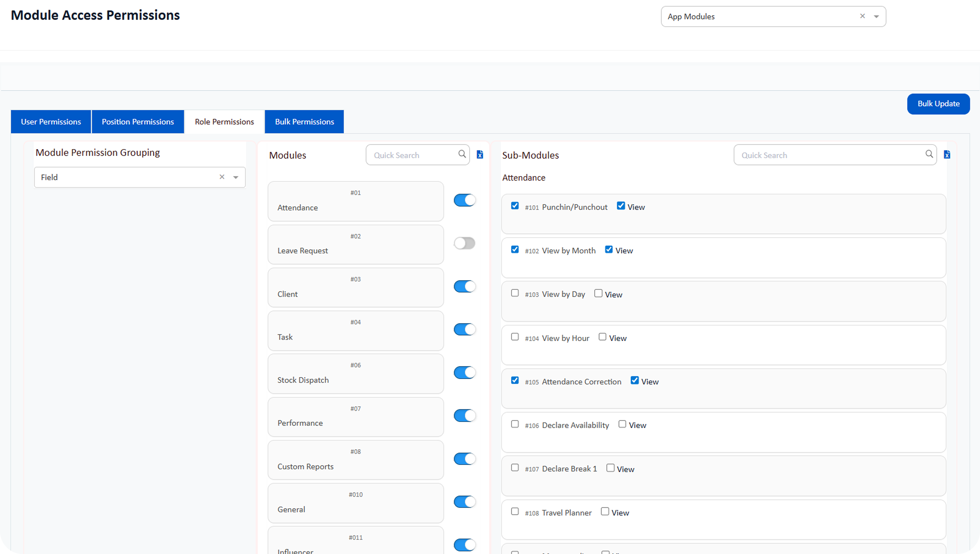Open the Bulk Permissions tab

click(x=304, y=122)
